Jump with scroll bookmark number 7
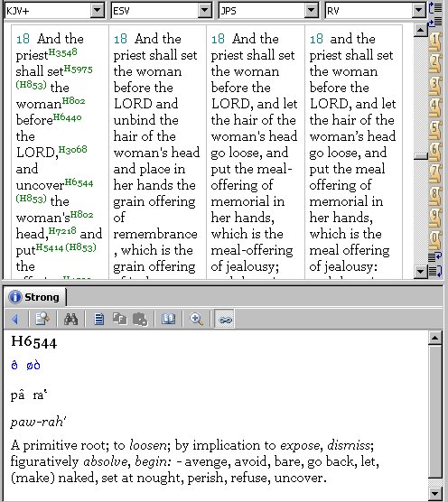Viewport: 448px width, 502px height. coord(435,174)
